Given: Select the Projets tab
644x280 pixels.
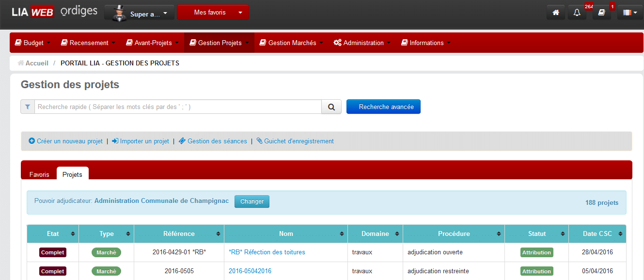Looking at the screenshot, I should [72, 174].
